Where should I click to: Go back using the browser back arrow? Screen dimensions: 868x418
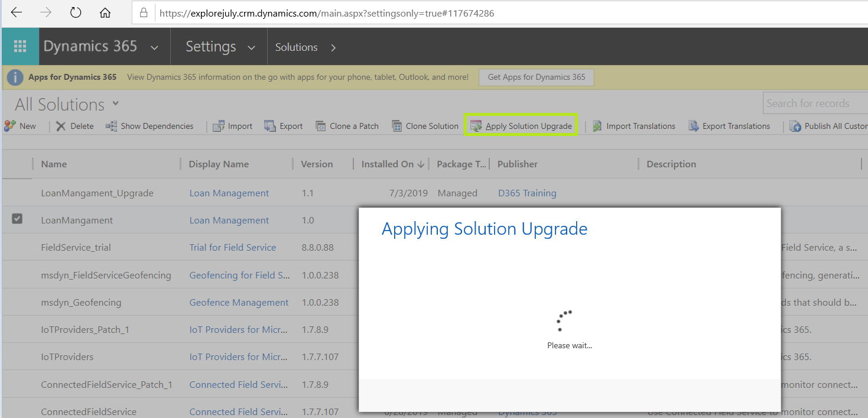17,12
